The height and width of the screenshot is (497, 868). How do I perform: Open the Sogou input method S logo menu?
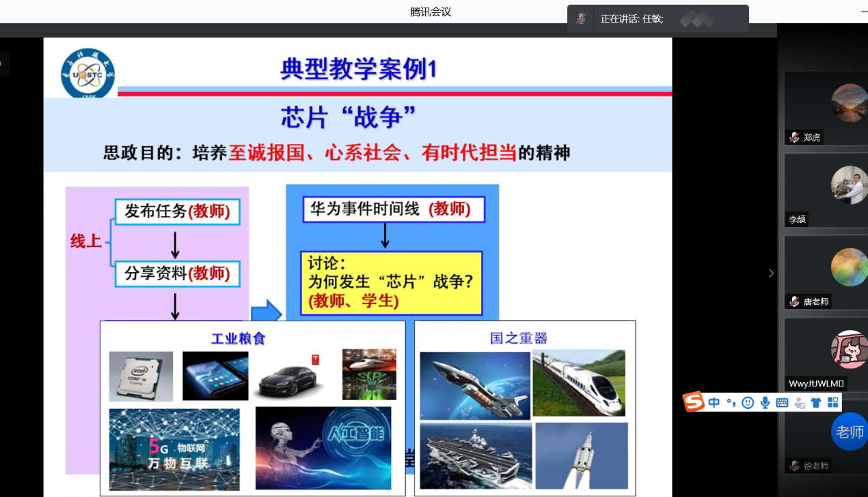click(x=694, y=403)
